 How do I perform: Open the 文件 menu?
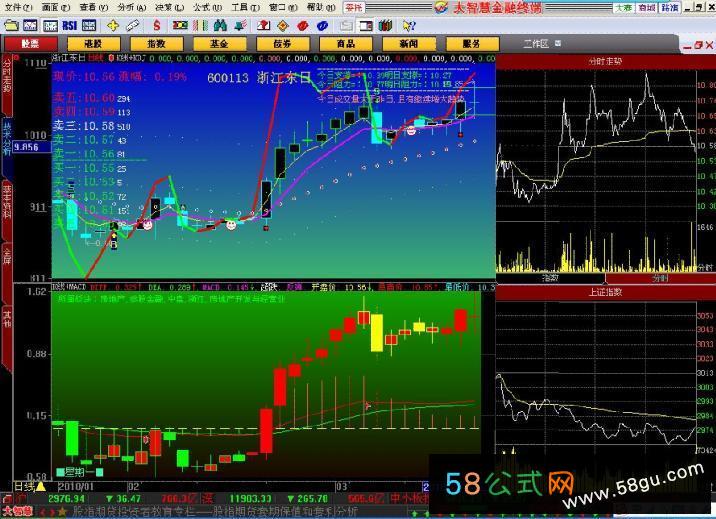point(18,8)
